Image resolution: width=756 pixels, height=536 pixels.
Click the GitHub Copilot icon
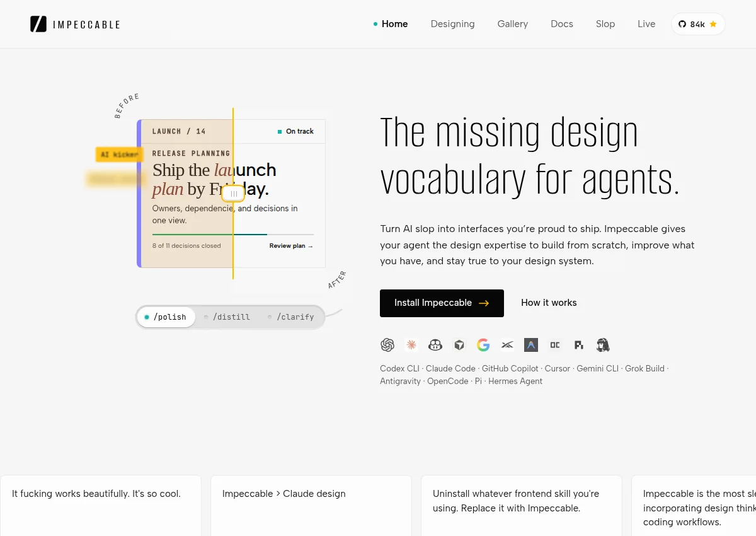(x=435, y=345)
